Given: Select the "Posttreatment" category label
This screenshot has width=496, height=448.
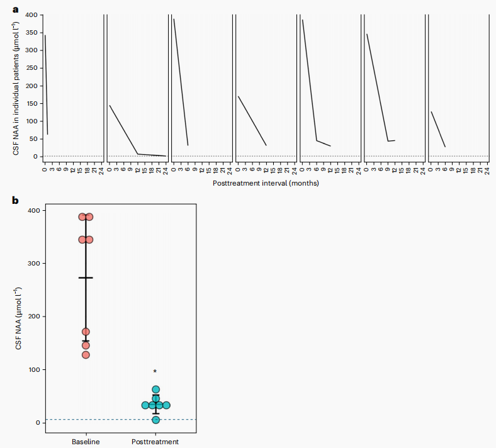Looking at the screenshot, I should click(155, 442).
